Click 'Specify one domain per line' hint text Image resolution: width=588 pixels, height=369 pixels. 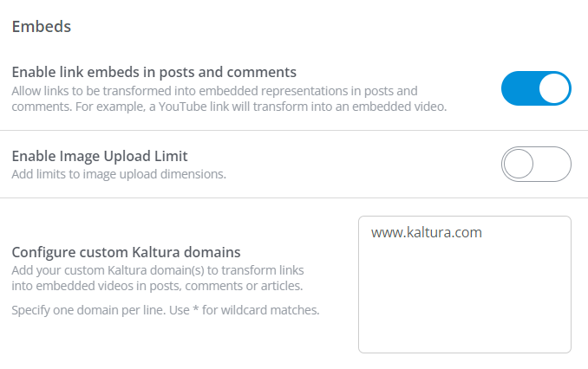[87, 309]
